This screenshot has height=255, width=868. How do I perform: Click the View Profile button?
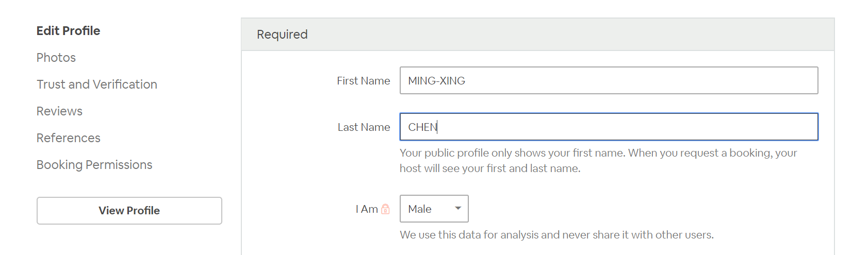[x=129, y=211]
